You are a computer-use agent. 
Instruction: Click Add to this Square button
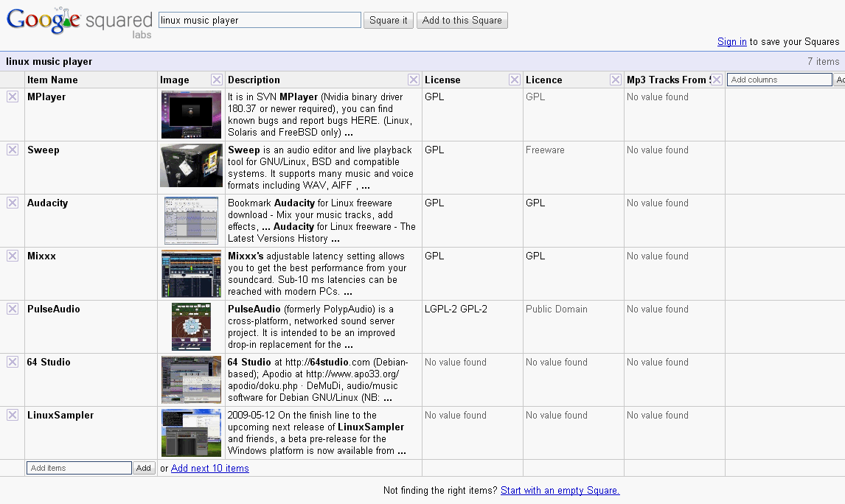(462, 21)
